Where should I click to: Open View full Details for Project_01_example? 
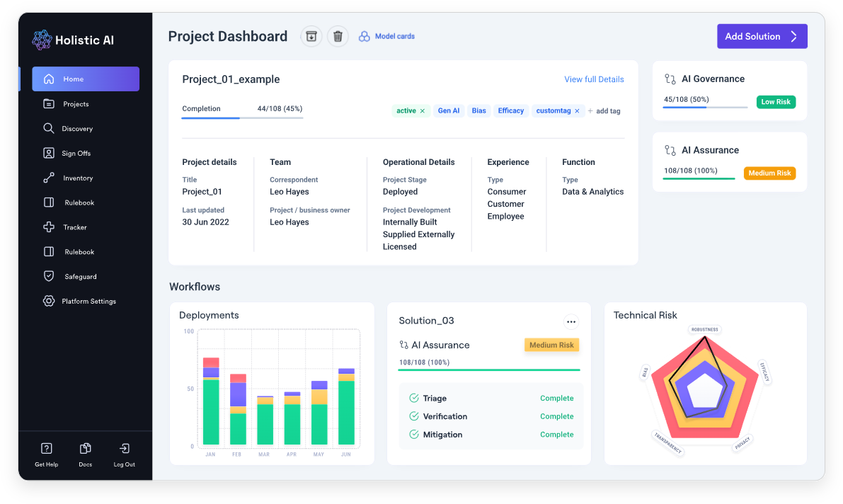pyautogui.click(x=594, y=79)
